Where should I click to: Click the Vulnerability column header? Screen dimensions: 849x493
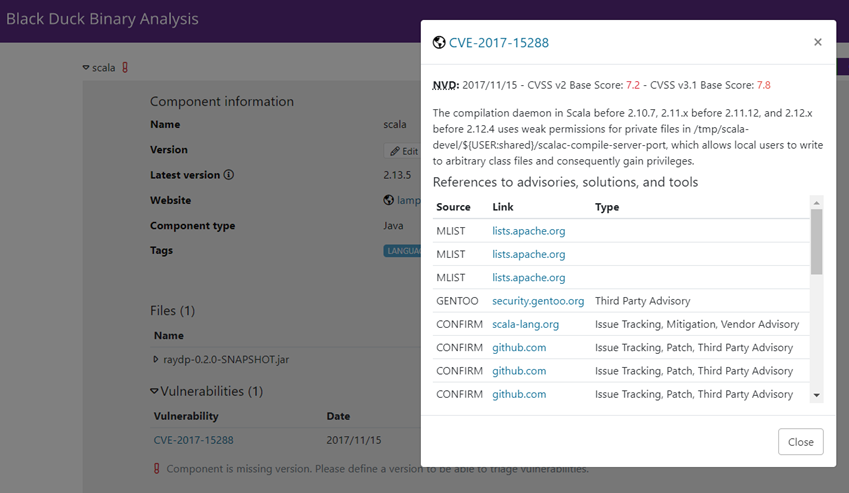tap(186, 416)
